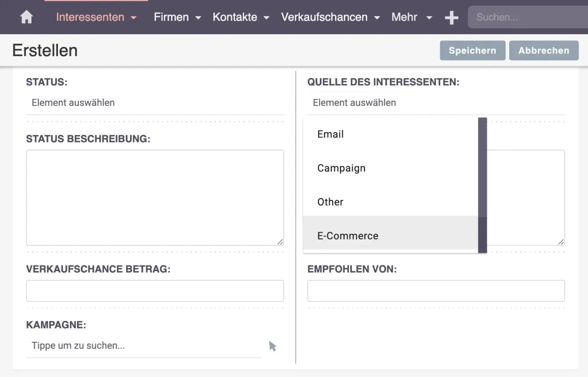This screenshot has height=377, width=588.
Task: Select E-Commerce as Quelle des Interessenten
Action: pyautogui.click(x=348, y=235)
